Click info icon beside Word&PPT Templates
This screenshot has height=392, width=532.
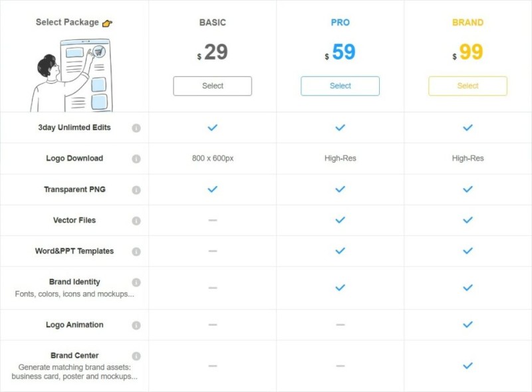[x=136, y=252]
